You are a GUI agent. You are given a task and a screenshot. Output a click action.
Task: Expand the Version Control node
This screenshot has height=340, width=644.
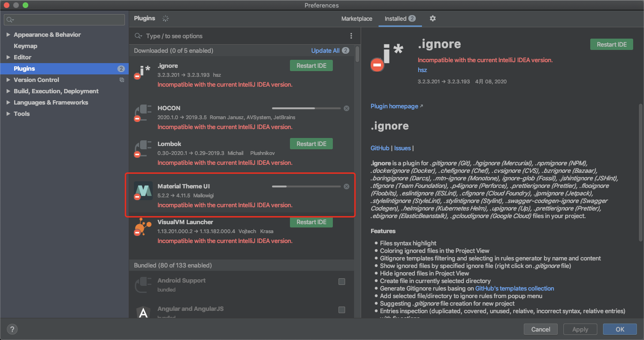point(8,80)
